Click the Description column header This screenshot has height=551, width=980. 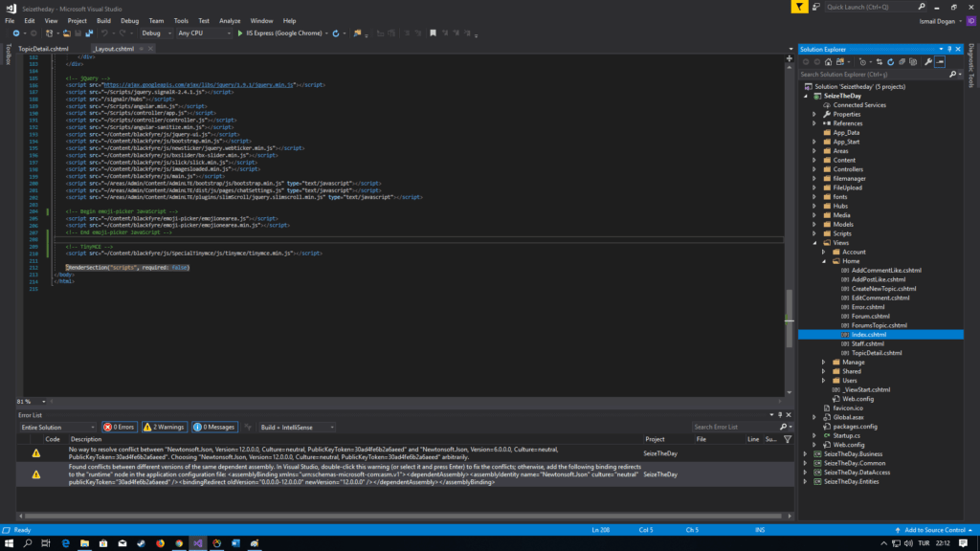(85, 439)
